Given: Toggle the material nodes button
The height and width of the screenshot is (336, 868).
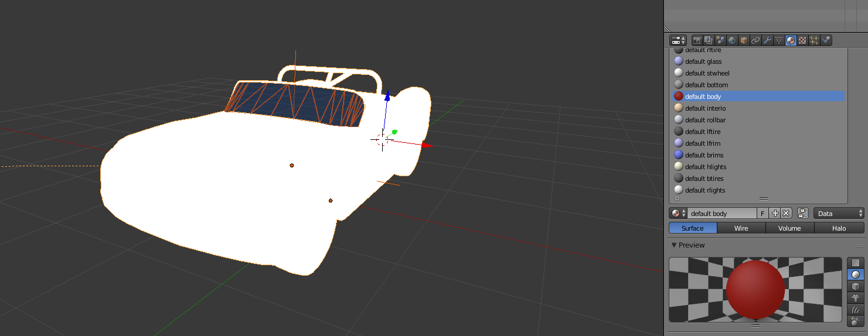Looking at the screenshot, I should coord(803,214).
